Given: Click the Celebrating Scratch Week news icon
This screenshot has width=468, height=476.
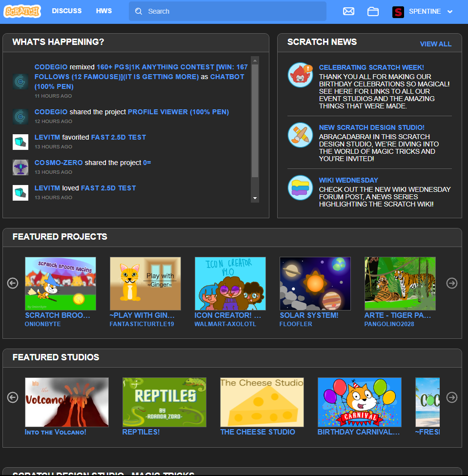Looking at the screenshot, I should [x=300, y=75].
